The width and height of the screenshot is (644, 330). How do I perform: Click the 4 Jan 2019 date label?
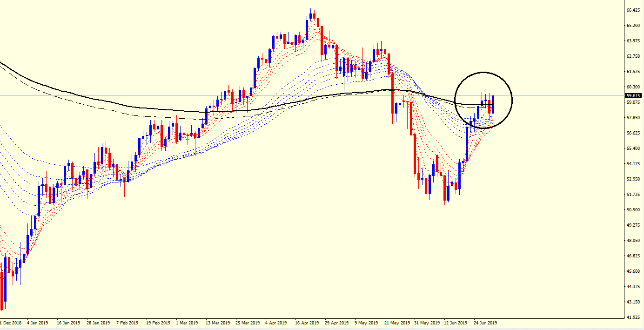coord(37,323)
